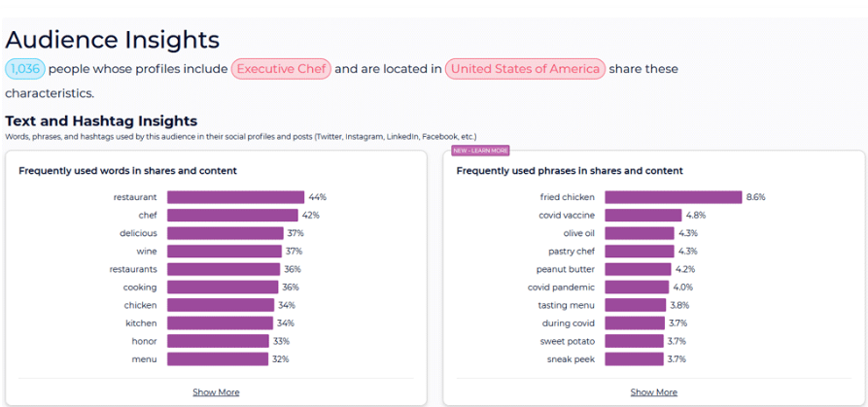This screenshot has height=407, width=868.
Task: Expand Show More under frequently used words
Action: pos(216,392)
